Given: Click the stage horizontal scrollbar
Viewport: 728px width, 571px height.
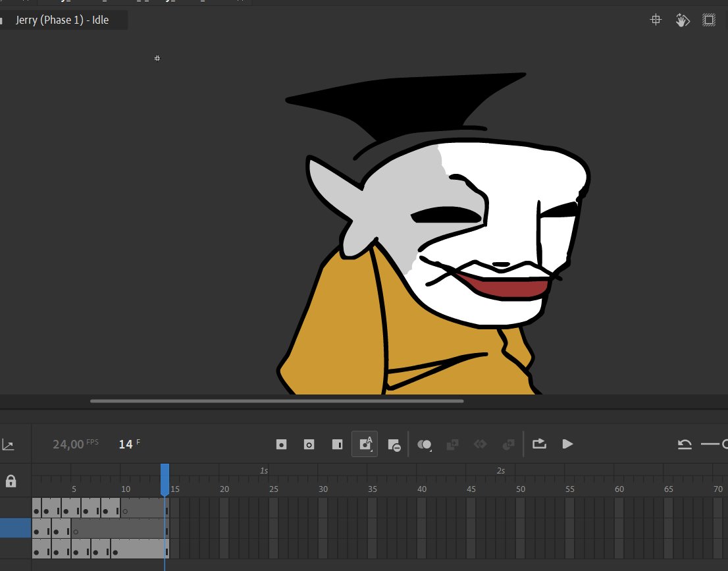Looking at the screenshot, I should (x=276, y=401).
